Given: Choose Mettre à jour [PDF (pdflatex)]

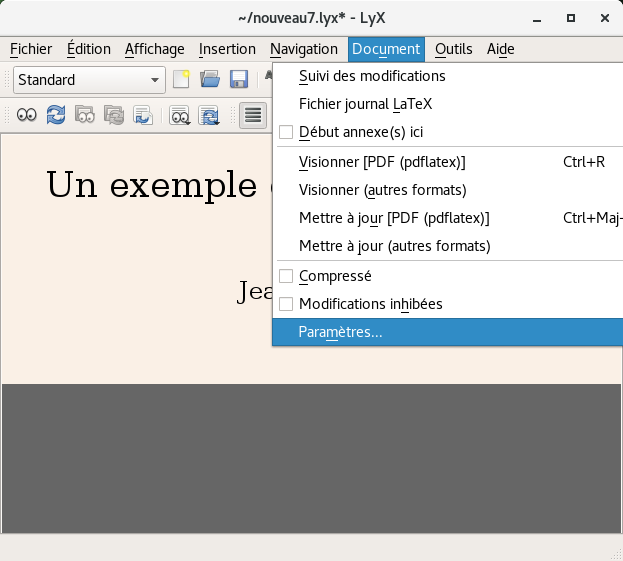Looking at the screenshot, I should coord(448,218).
